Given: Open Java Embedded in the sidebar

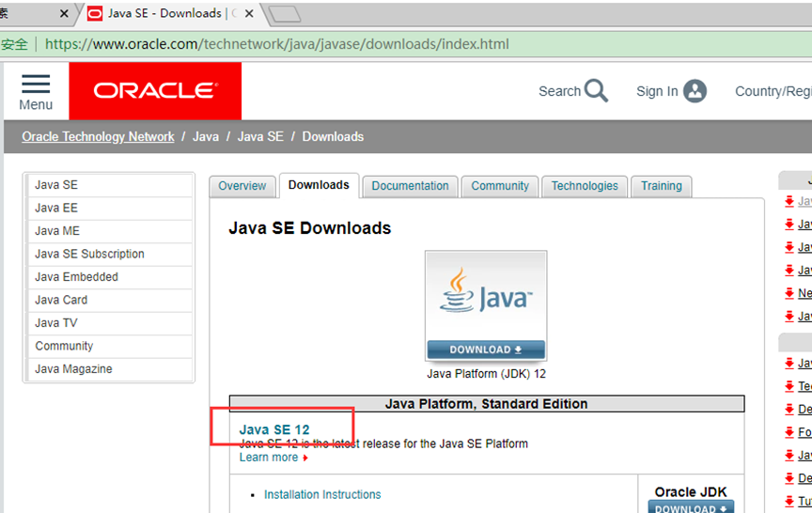Looking at the screenshot, I should pos(110,277).
